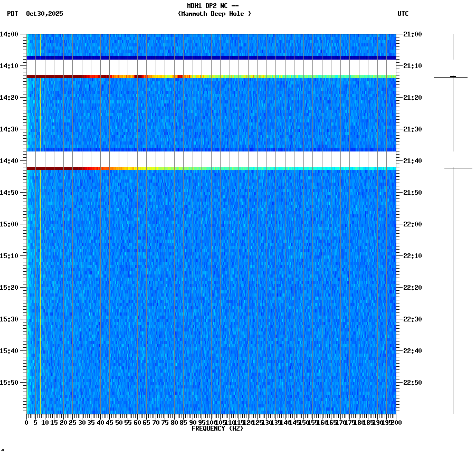Click the UTC timezone label
Viewport: 476px width, 456px height.
(x=404, y=14)
